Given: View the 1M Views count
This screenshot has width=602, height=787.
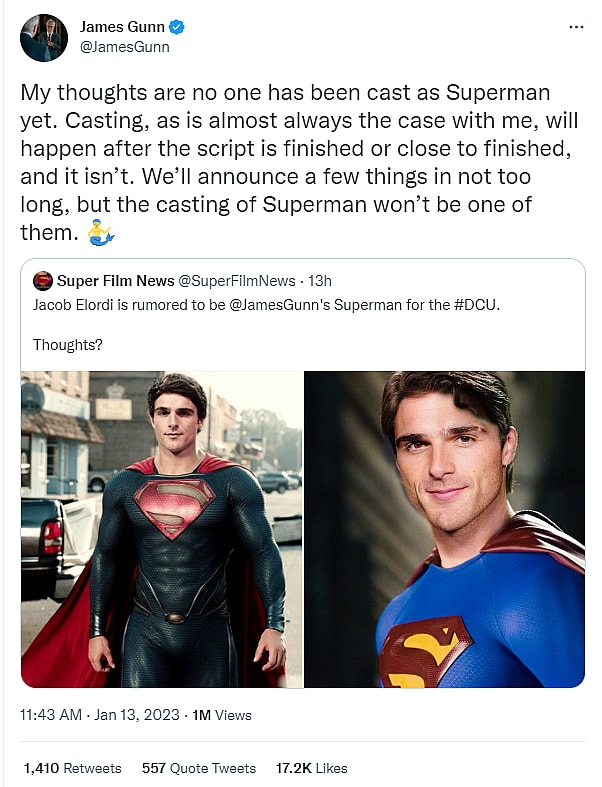Looking at the screenshot, I should click(x=221, y=715).
